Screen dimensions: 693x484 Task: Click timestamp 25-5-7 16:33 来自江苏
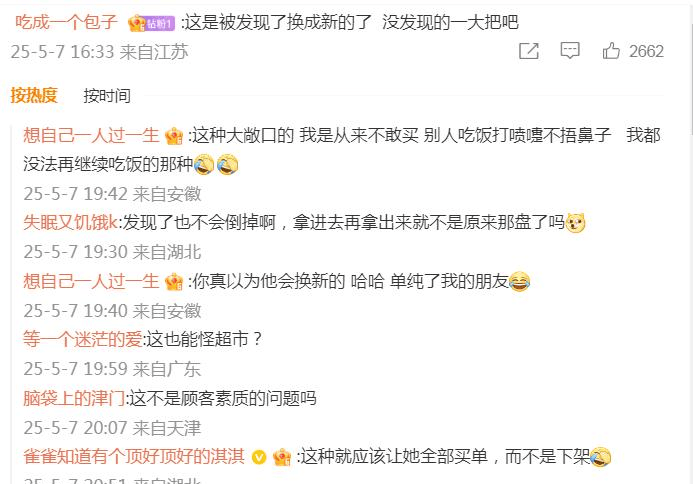point(99,52)
